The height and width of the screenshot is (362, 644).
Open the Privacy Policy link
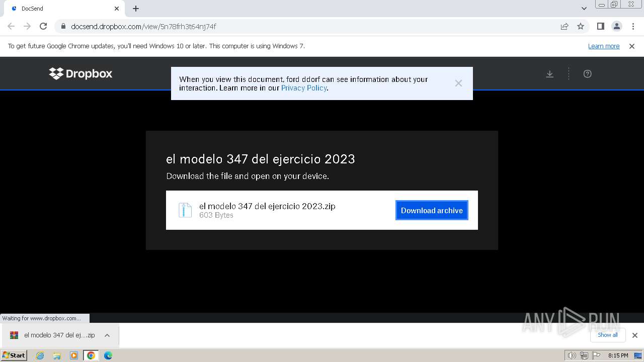point(304,88)
